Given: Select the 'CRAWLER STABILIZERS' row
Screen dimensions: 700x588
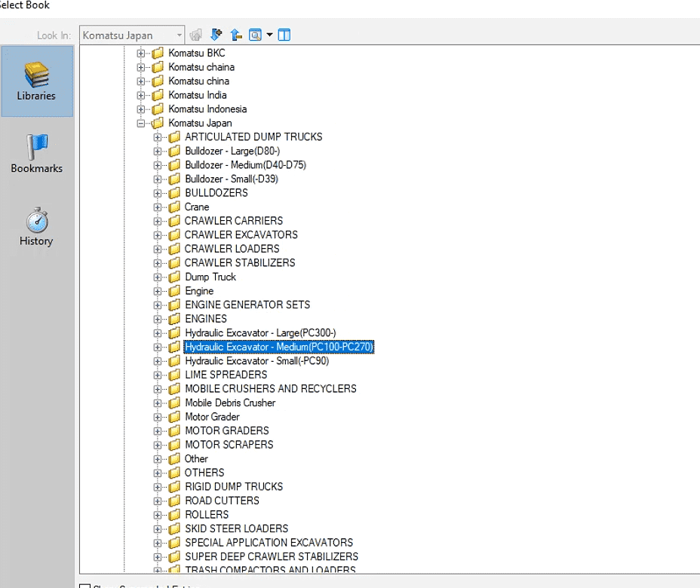Looking at the screenshot, I should [240, 263].
